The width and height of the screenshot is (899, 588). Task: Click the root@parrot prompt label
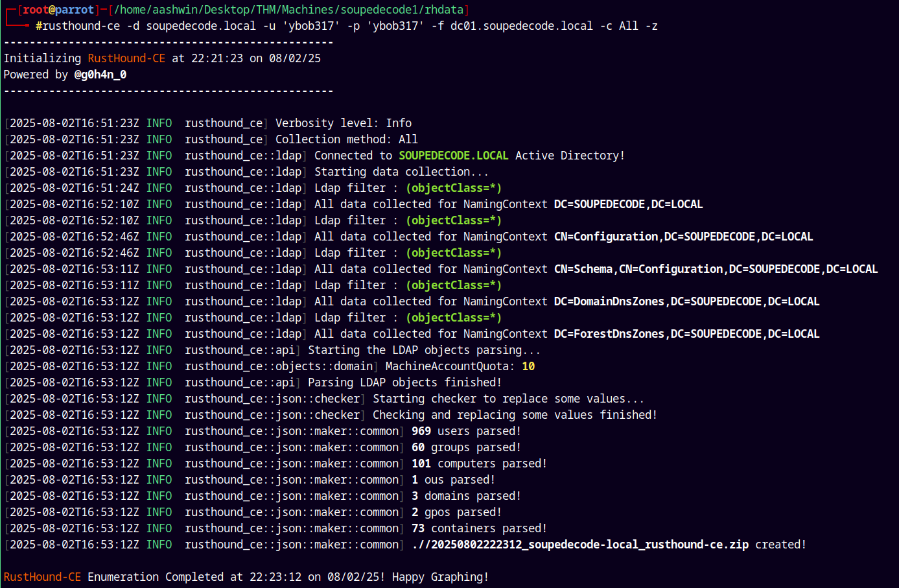pyautogui.click(x=58, y=10)
